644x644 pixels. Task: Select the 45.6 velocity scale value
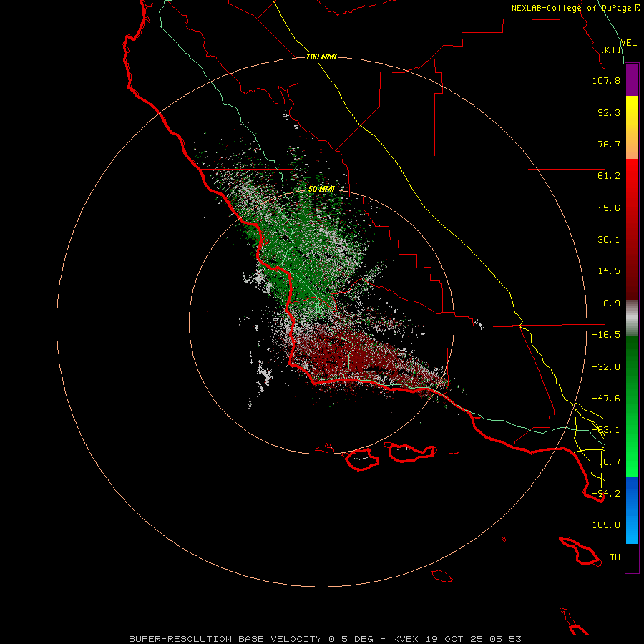click(x=609, y=208)
